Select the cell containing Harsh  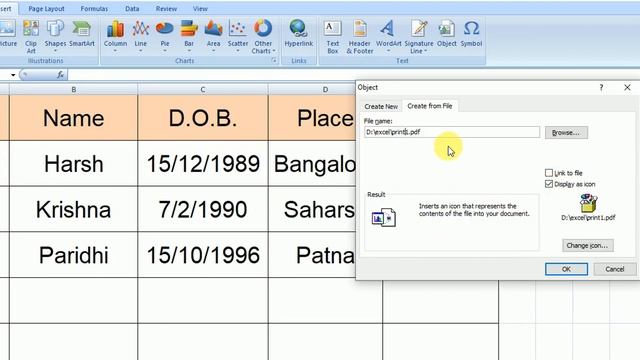pos(73,164)
